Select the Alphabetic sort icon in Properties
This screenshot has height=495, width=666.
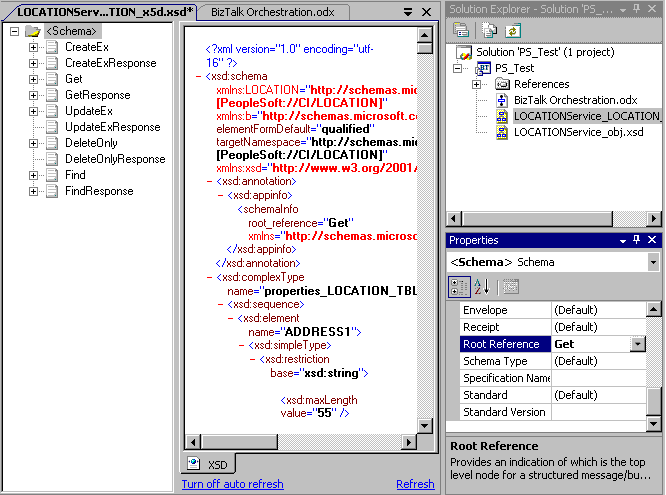[x=482, y=287]
